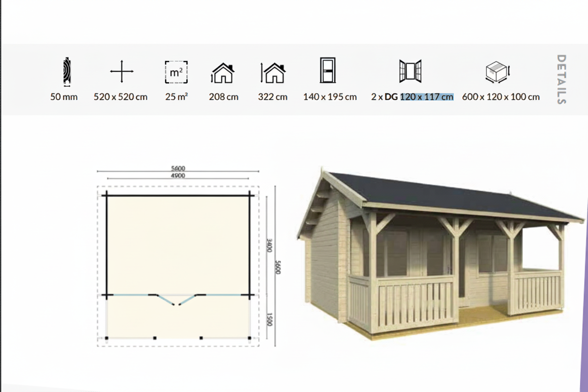Click the door size icon
Screen dimensions: 588x392
tap(327, 71)
